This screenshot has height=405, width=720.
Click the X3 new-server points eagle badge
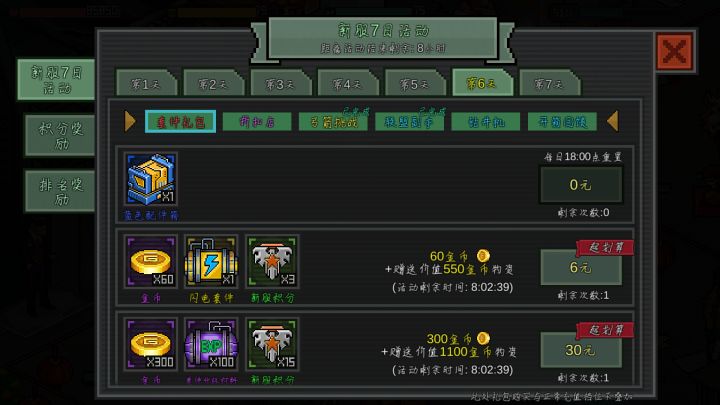click(x=272, y=261)
